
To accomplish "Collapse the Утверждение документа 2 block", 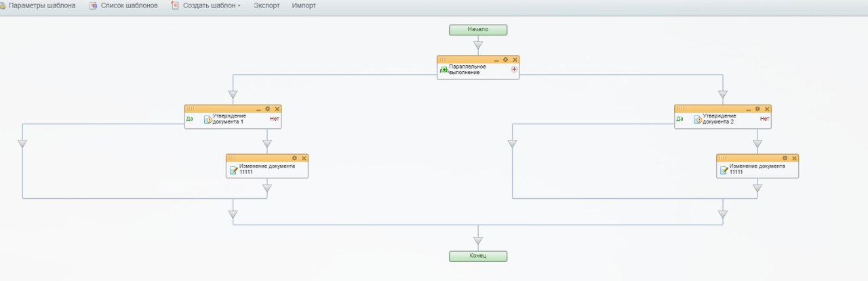I will (748, 109).
